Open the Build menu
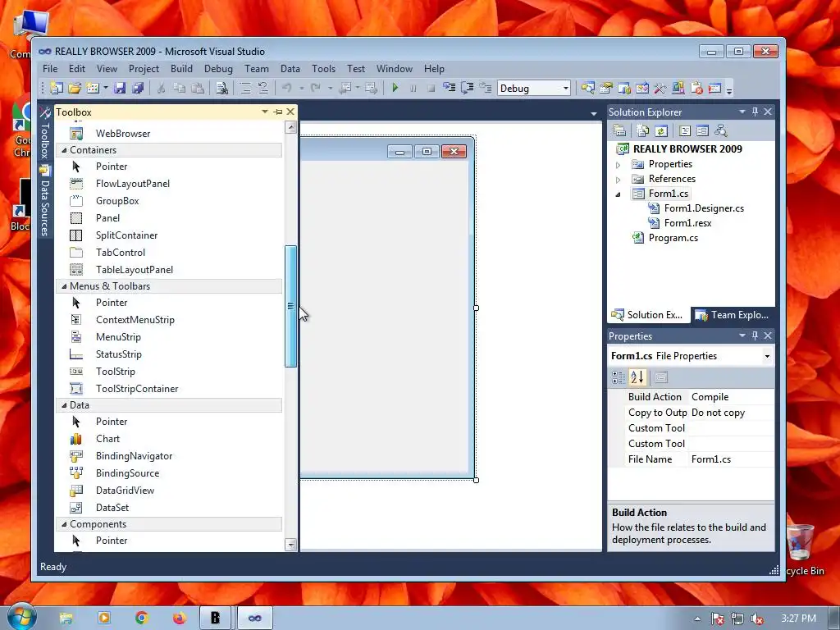 coord(181,69)
